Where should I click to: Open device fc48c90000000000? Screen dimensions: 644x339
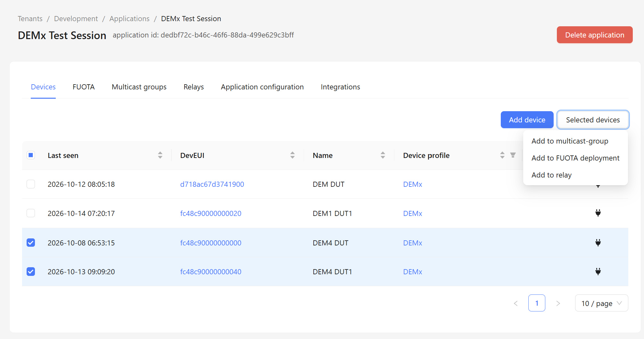[x=211, y=243]
